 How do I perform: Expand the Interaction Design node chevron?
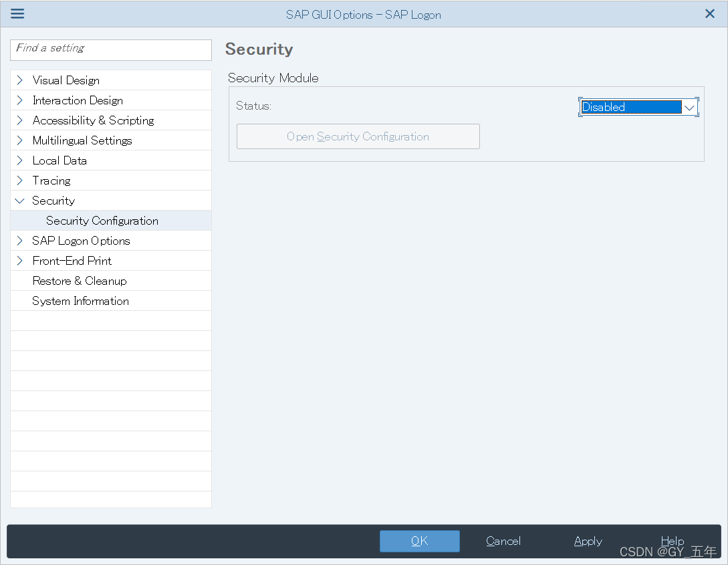click(19, 100)
